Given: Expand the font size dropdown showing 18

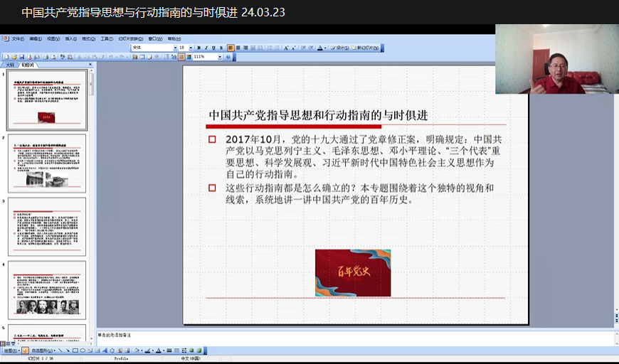Looking at the screenshot, I should click(x=191, y=48).
